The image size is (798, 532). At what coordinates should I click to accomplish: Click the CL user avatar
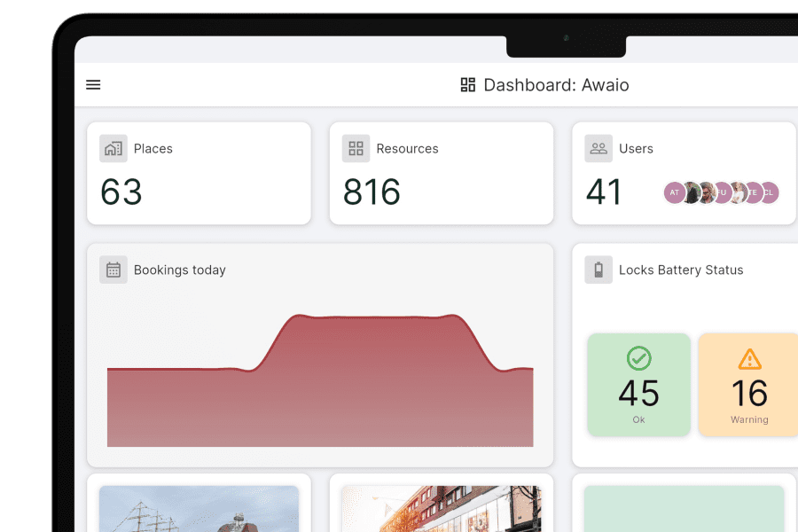coord(768,192)
